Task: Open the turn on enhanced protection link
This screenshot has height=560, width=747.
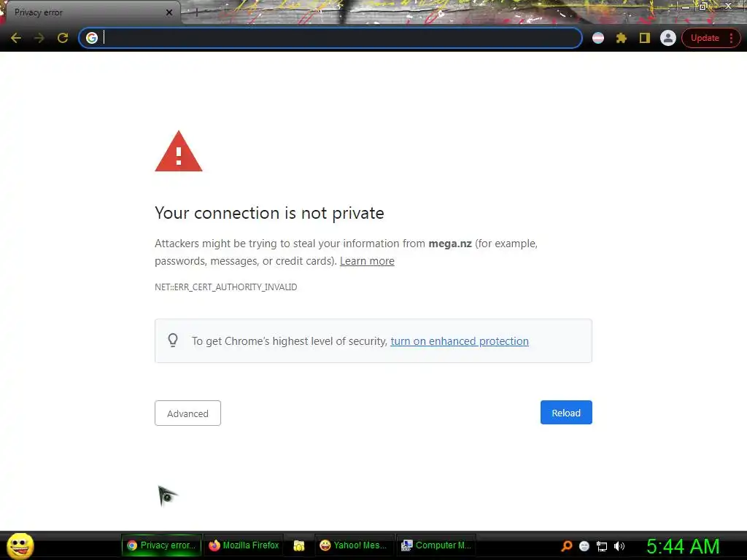Action: [x=460, y=341]
